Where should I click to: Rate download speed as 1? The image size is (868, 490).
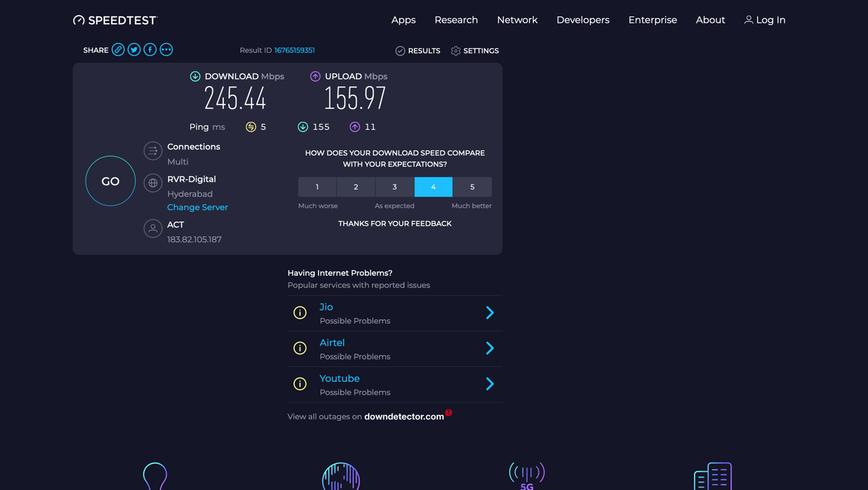click(x=317, y=187)
